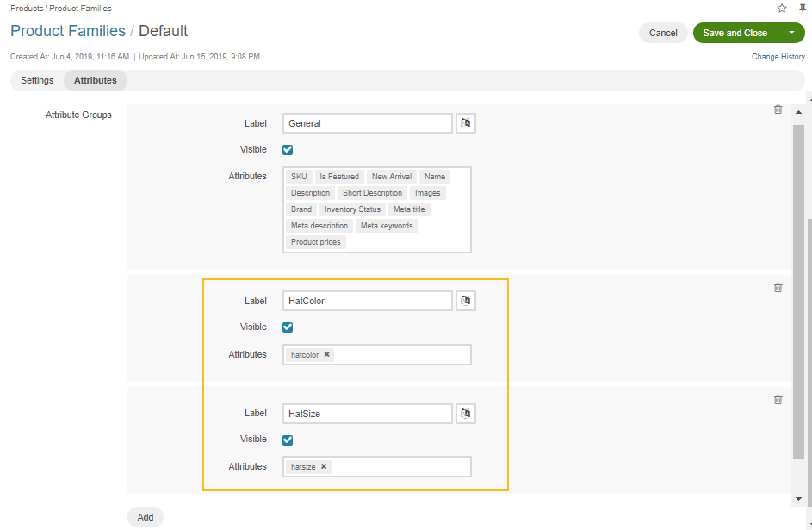Remove the hatcolor attribute tag
This screenshot has width=812, height=530.
click(327, 354)
